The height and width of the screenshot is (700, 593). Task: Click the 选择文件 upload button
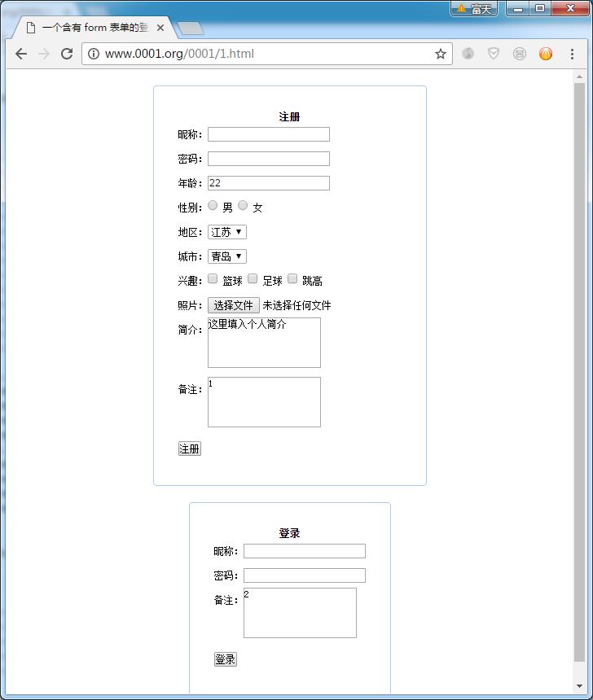point(233,305)
